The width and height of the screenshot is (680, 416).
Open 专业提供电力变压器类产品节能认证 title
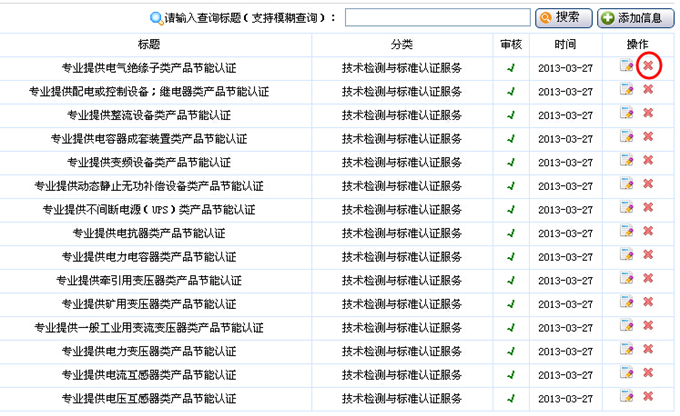149,352
